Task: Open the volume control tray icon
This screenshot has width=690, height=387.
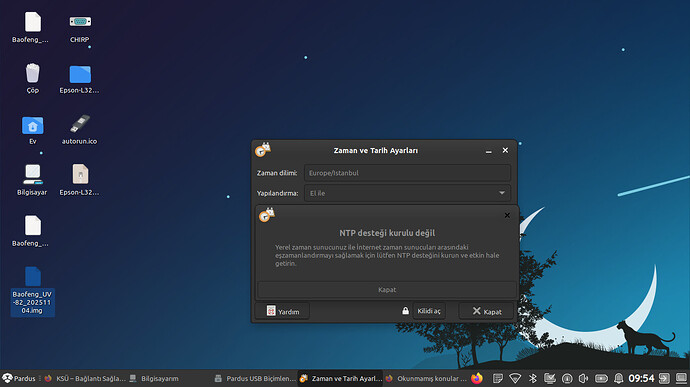Action: pyautogui.click(x=584, y=378)
